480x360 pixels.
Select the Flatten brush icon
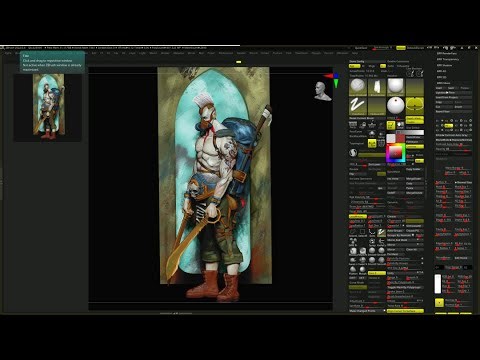click(x=353, y=270)
